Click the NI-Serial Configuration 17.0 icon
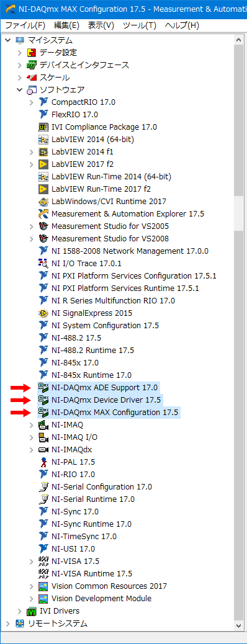The height and width of the screenshot is (644, 247). coord(43,486)
